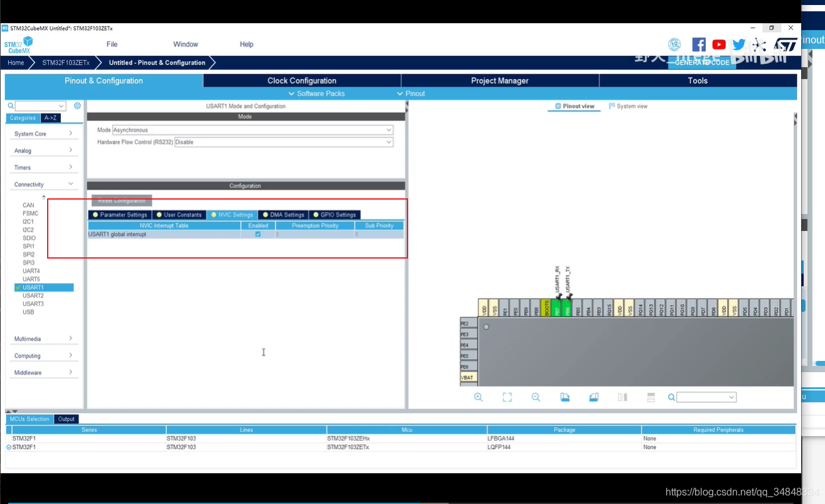Open the Hardware Flow Control dropdown
This screenshot has width=825, height=504.
pyautogui.click(x=284, y=142)
